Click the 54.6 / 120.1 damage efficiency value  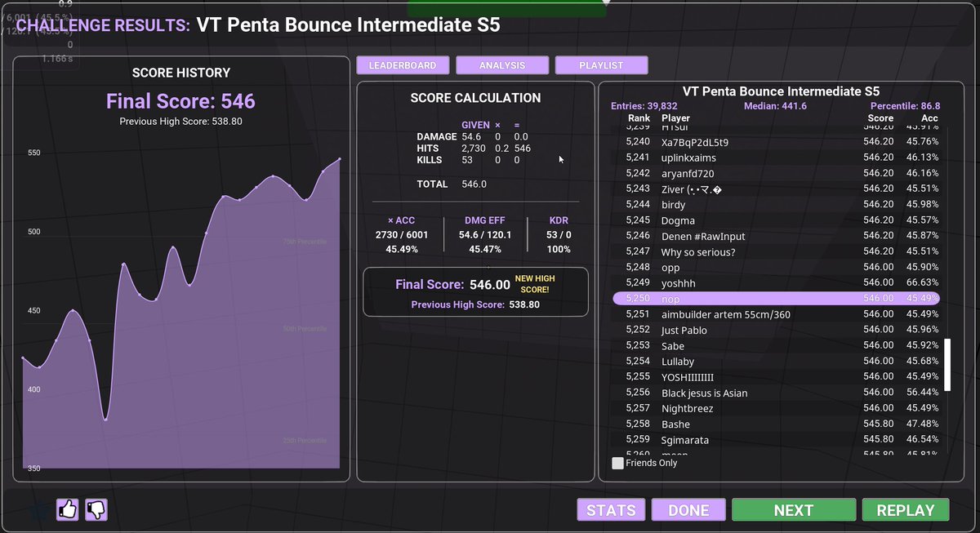pos(484,235)
